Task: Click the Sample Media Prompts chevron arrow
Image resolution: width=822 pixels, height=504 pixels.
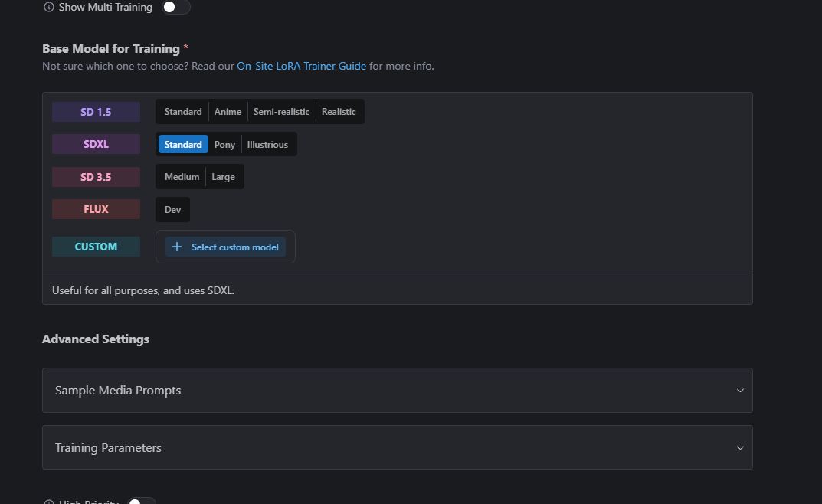Action: tap(740, 391)
